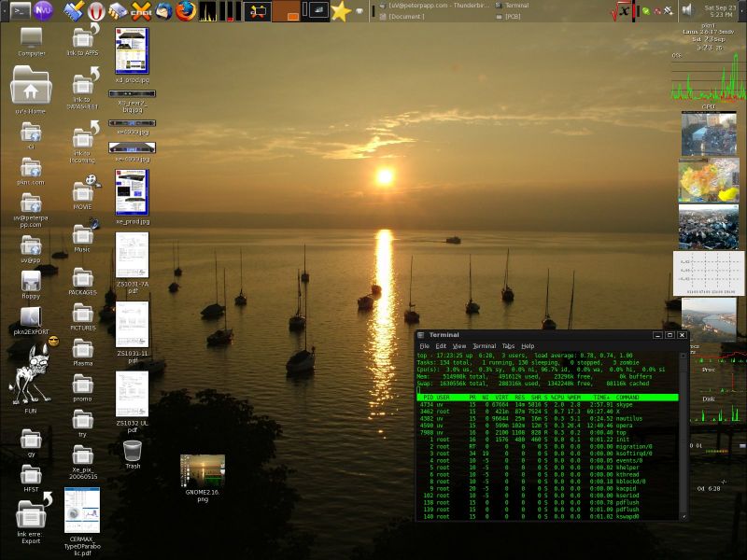Open the Terminal Edit menu

440,346
